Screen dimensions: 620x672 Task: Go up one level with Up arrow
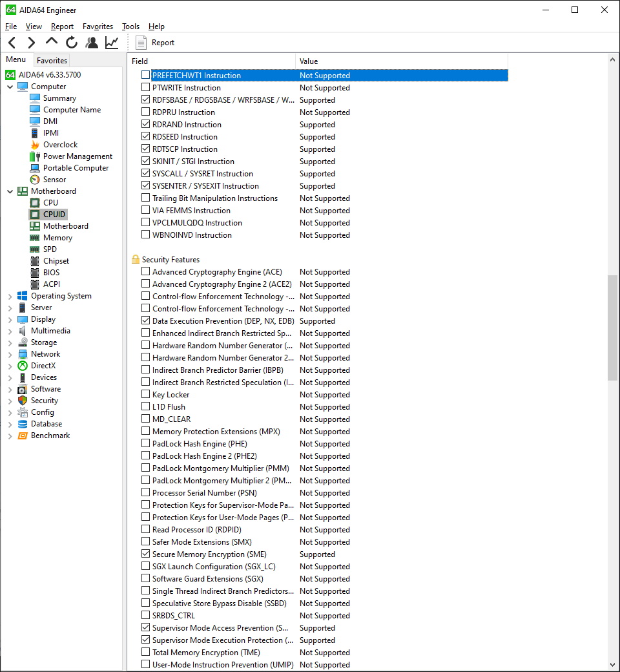[52, 41]
